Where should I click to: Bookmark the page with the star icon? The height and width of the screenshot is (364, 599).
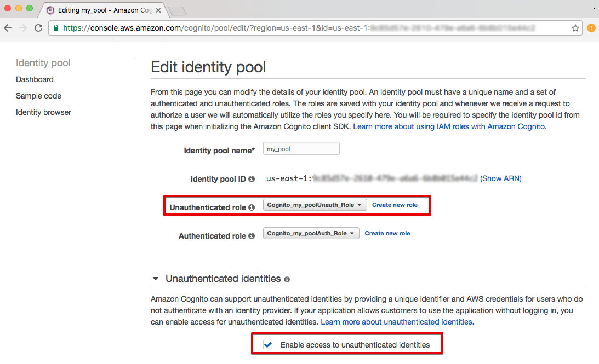tap(575, 28)
